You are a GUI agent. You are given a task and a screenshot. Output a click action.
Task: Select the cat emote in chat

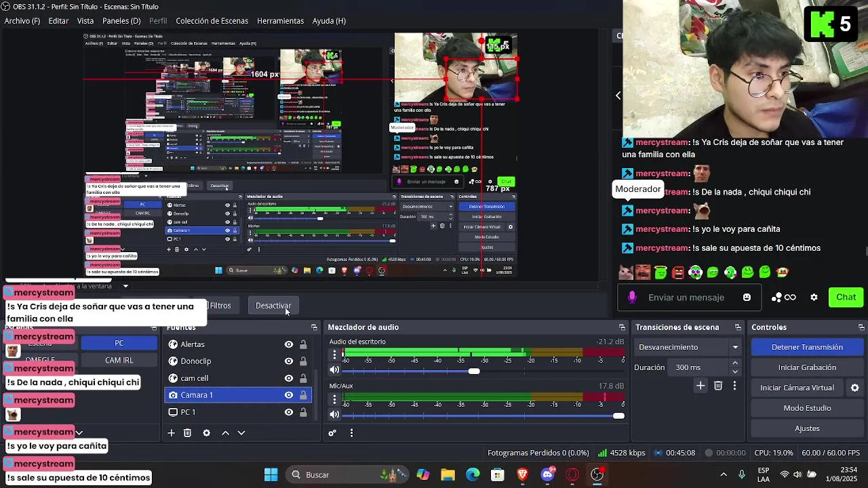click(x=626, y=272)
